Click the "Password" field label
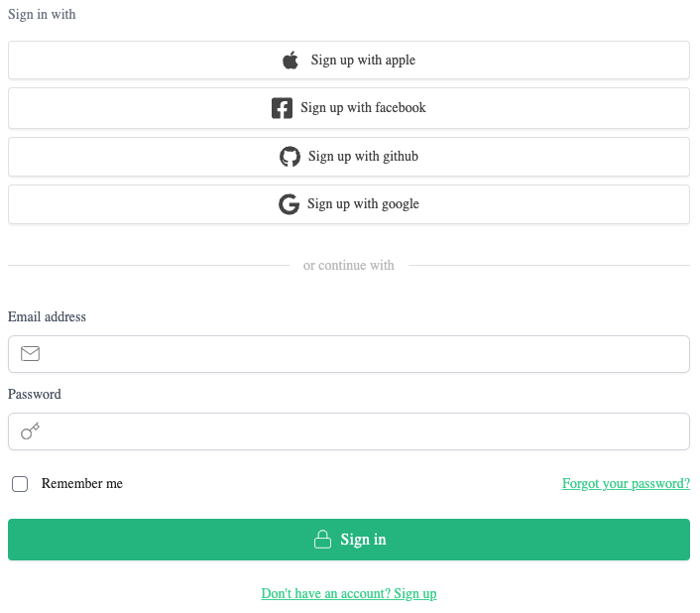 [x=35, y=395]
